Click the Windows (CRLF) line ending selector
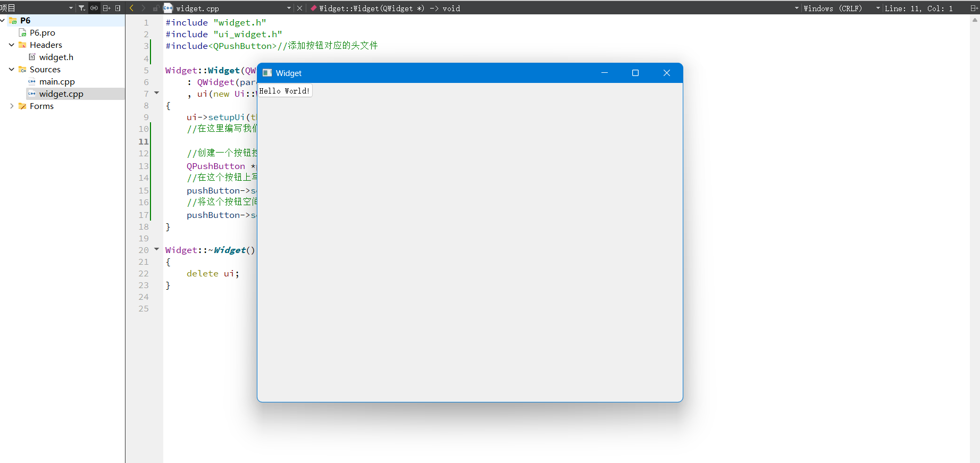 point(833,8)
